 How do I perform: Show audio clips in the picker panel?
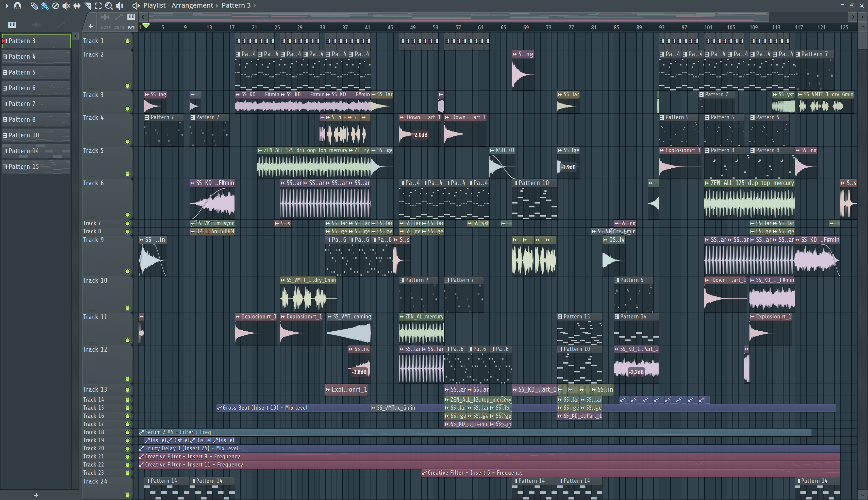[36, 24]
